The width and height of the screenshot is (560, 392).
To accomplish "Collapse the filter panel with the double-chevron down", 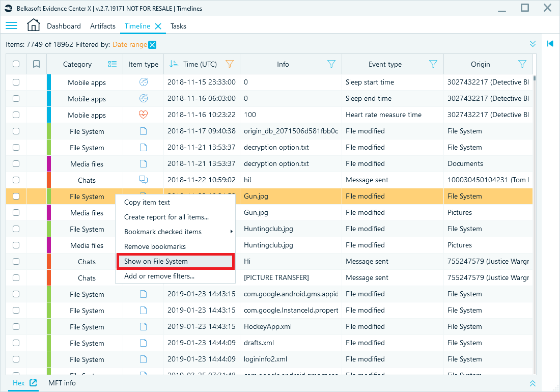I will 533,44.
